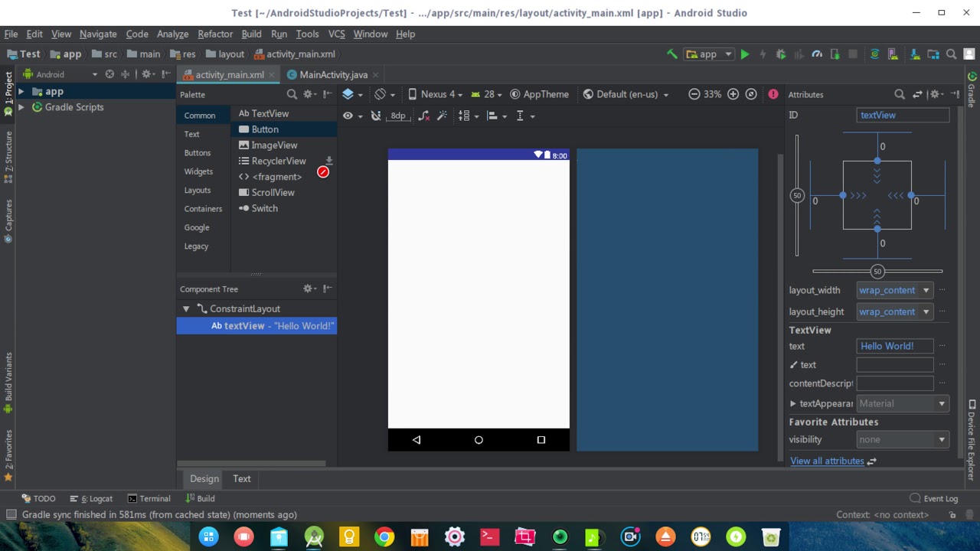
Task: Run the app with green play button
Action: coord(744,54)
